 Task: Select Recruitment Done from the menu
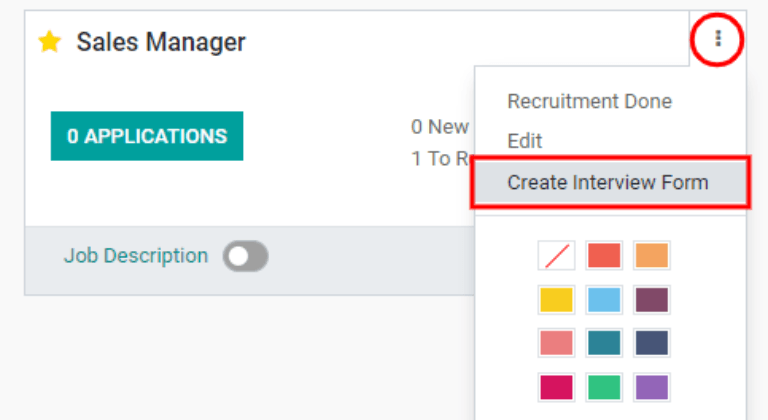click(x=589, y=101)
